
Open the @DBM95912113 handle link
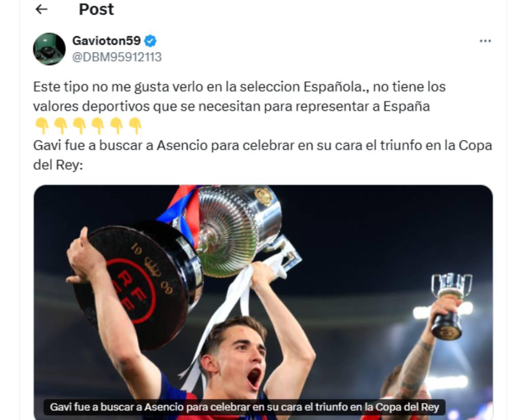click(117, 57)
